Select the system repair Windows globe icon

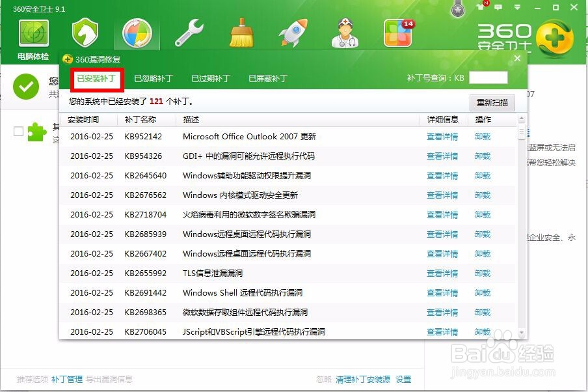(137, 34)
